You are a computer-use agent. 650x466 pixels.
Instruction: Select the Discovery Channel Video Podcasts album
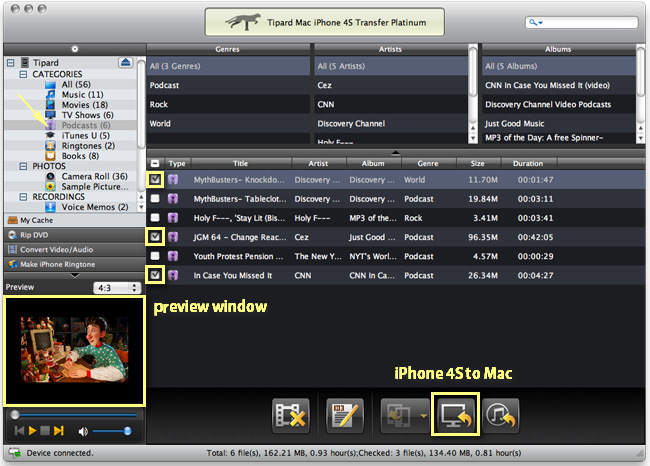558,104
